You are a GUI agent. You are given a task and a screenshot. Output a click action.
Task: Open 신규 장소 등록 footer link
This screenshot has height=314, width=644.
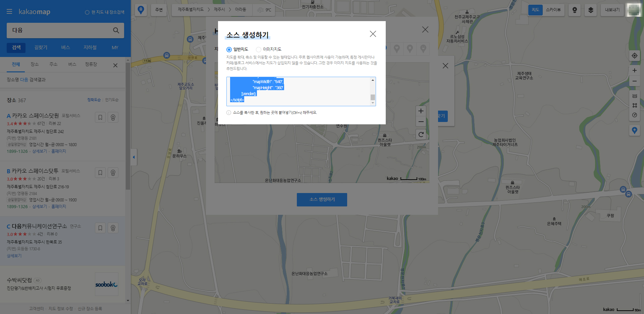[90, 309]
